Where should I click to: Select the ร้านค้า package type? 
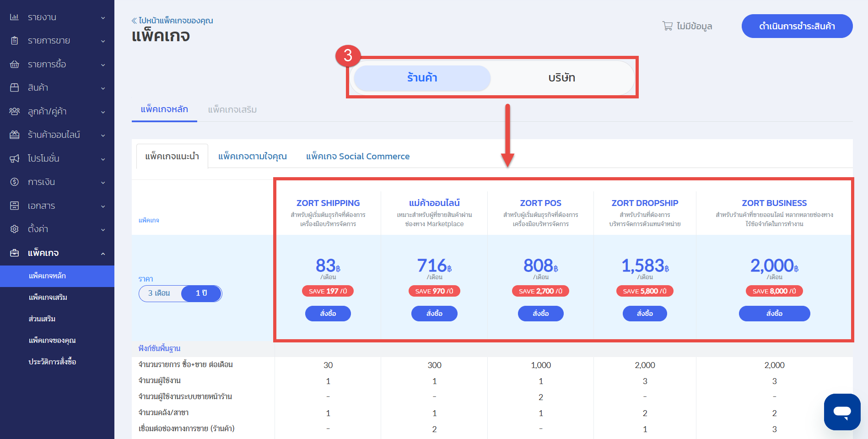(x=422, y=78)
